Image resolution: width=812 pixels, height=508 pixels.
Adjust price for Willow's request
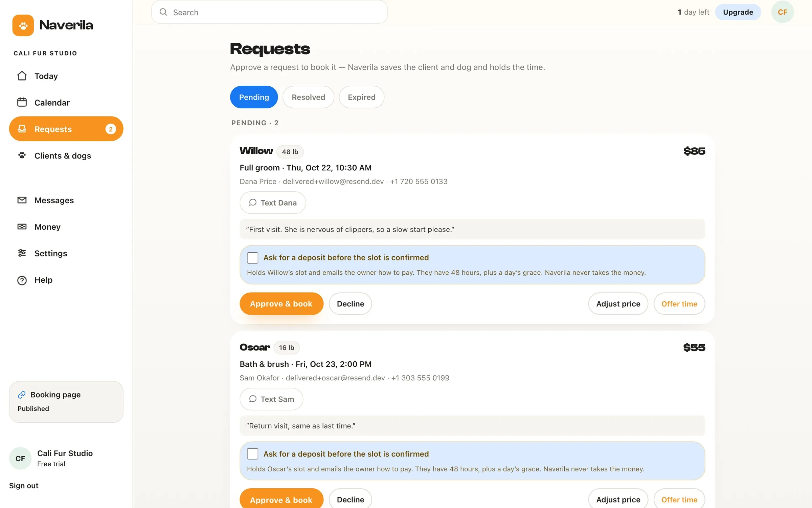coord(618,304)
